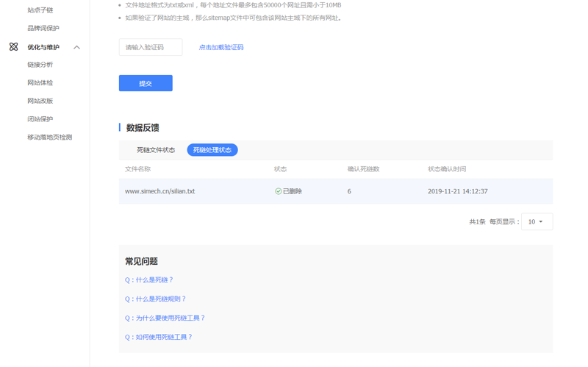Click the 状态 column header
The image size is (588, 367).
281,169
